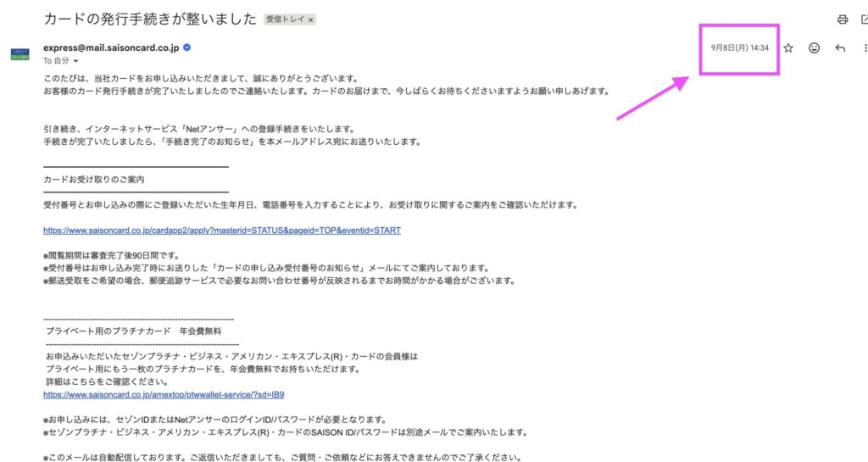Click the blue verified sender badge
868x462 pixels.
pyautogui.click(x=187, y=47)
